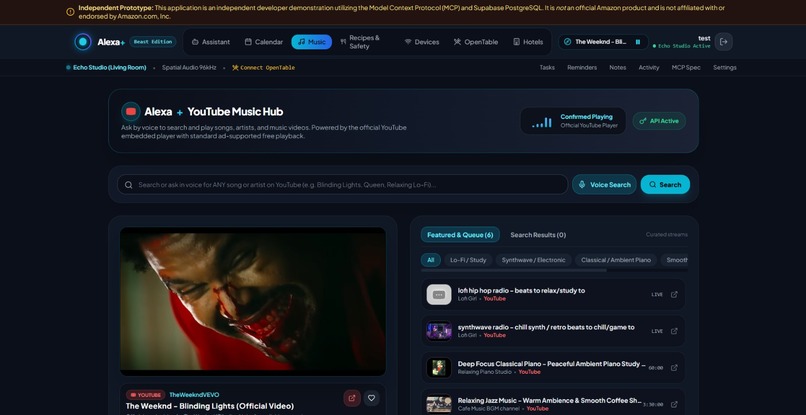This screenshot has width=806, height=415.
Task: Click the cyan Search button
Action: click(665, 185)
